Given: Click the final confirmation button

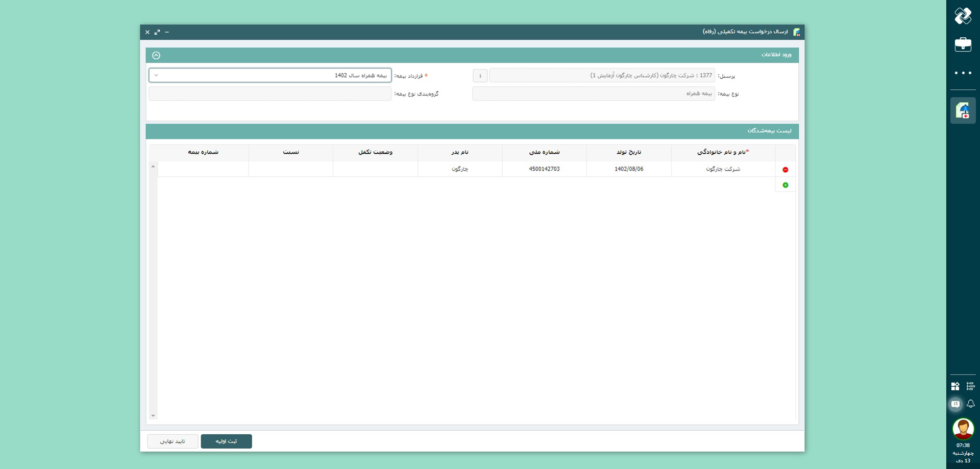Looking at the screenshot, I should [x=173, y=441].
